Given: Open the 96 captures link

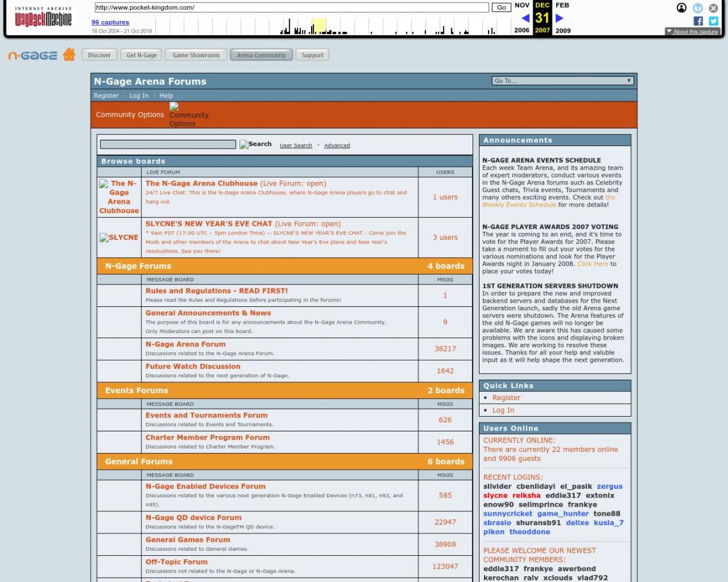Looking at the screenshot, I should pos(110,22).
